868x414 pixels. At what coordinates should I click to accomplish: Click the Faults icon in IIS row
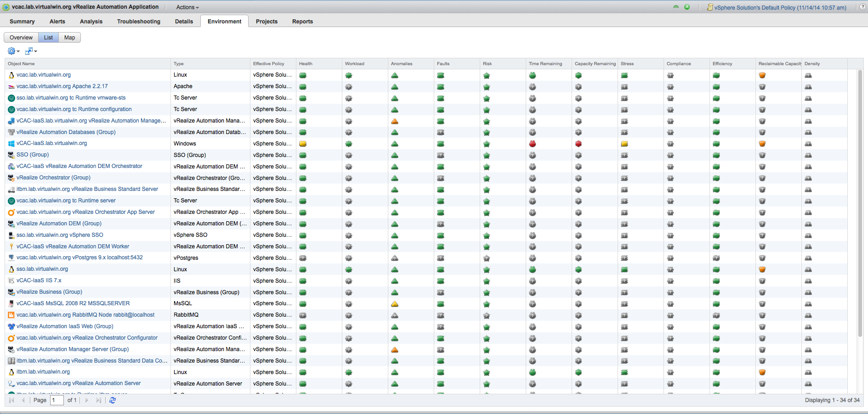(441, 281)
